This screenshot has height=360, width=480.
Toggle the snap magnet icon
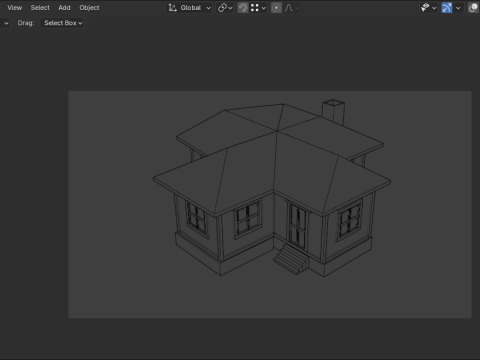click(243, 8)
